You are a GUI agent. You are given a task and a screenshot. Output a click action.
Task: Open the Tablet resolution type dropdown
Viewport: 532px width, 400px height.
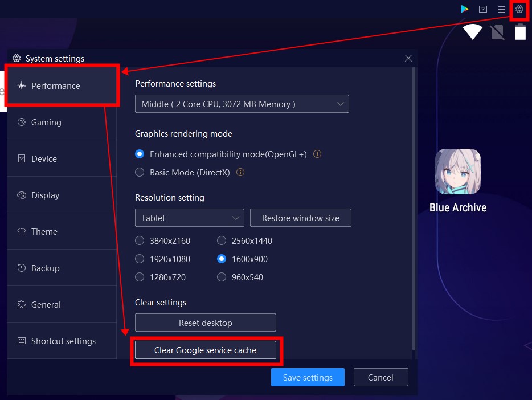(x=189, y=218)
